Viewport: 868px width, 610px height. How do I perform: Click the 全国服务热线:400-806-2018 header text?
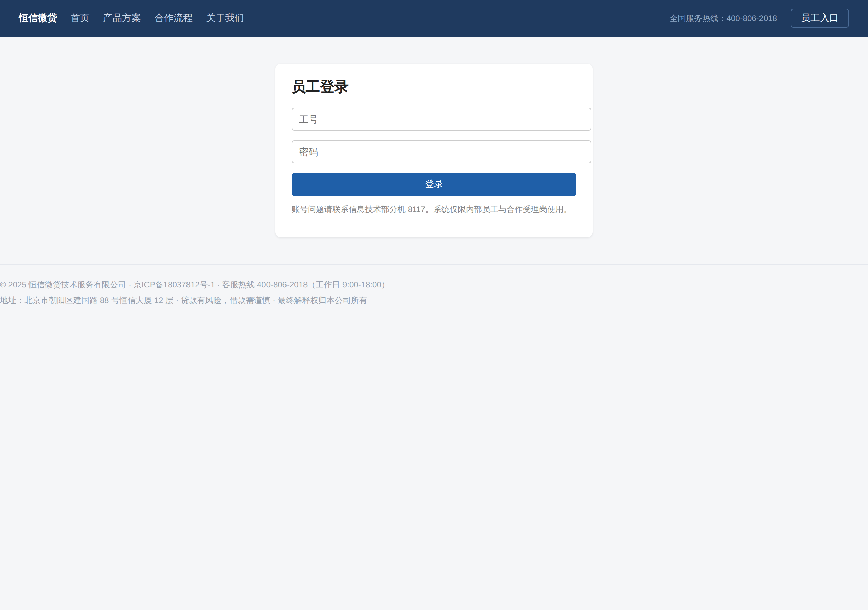723,19
